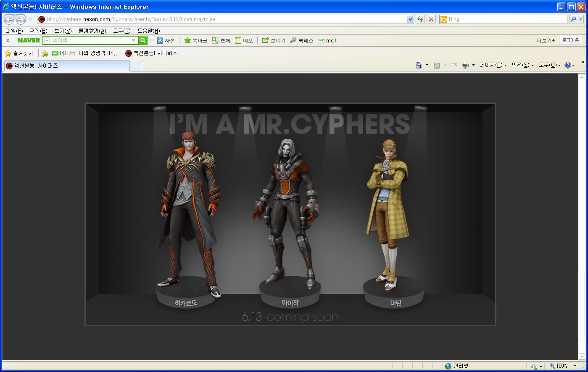Open the 파일(F) menu

14,31
